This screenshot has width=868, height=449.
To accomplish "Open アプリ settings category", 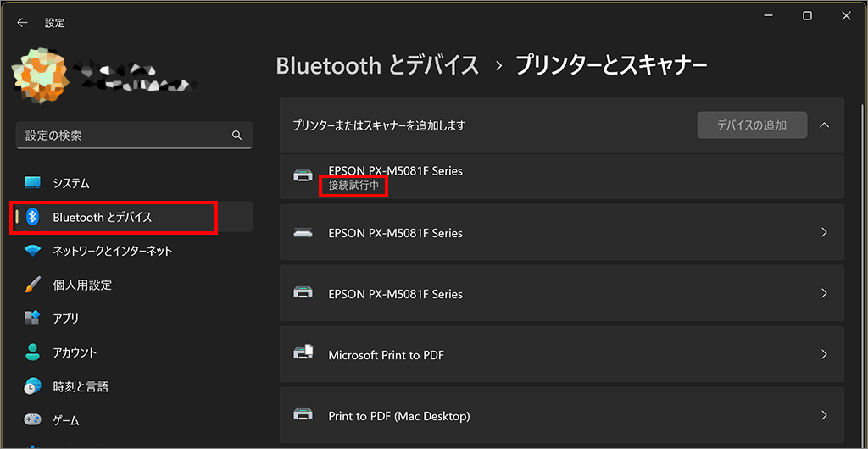I will click(x=134, y=319).
